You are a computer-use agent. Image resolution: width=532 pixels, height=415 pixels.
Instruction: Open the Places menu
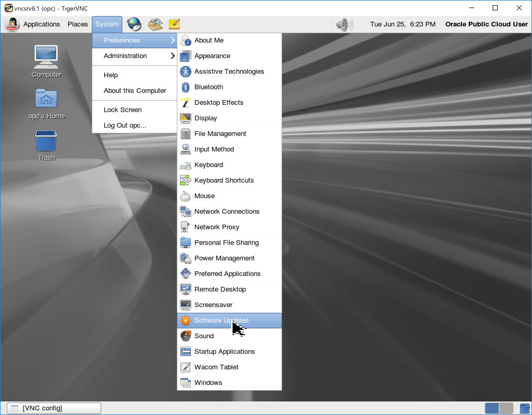tap(78, 24)
